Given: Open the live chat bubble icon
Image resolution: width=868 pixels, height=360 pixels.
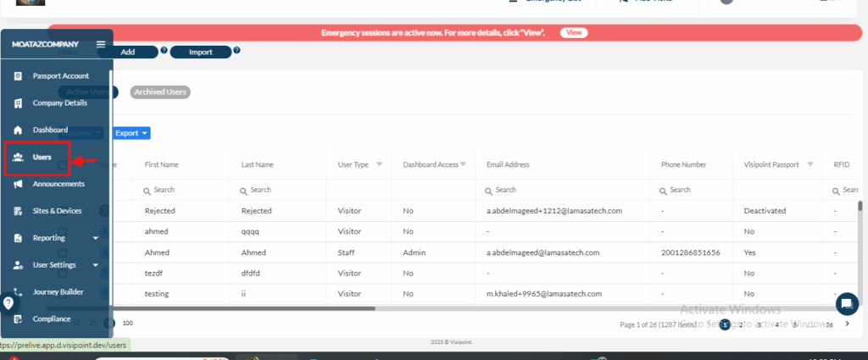Looking at the screenshot, I should click(846, 304).
